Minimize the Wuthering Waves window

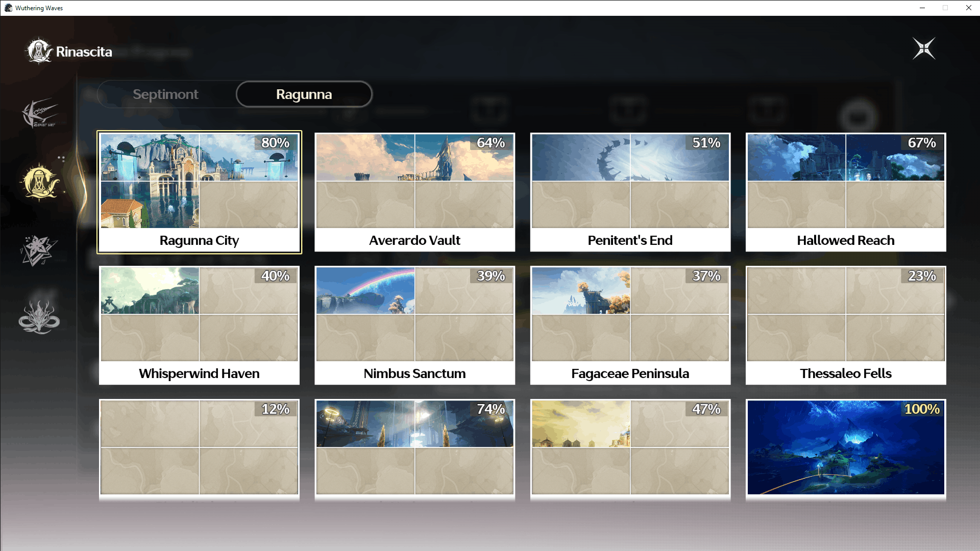point(922,8)
